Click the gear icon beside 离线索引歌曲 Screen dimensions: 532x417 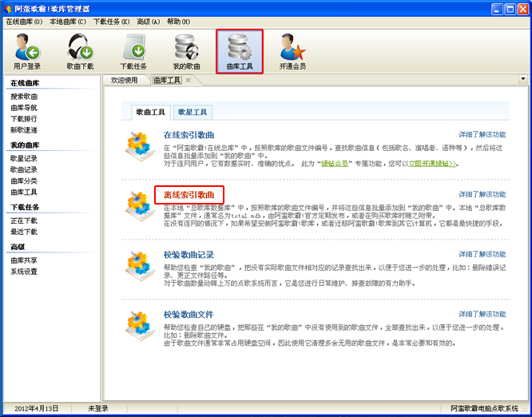tap(140, 206)
